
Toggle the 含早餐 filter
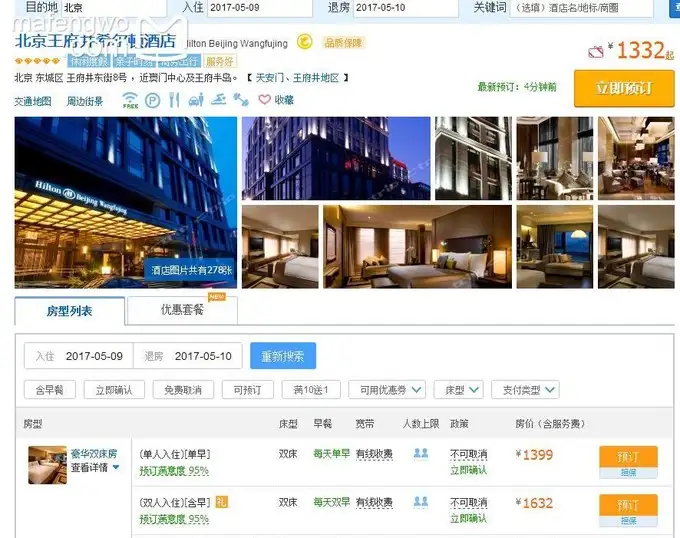50,390
